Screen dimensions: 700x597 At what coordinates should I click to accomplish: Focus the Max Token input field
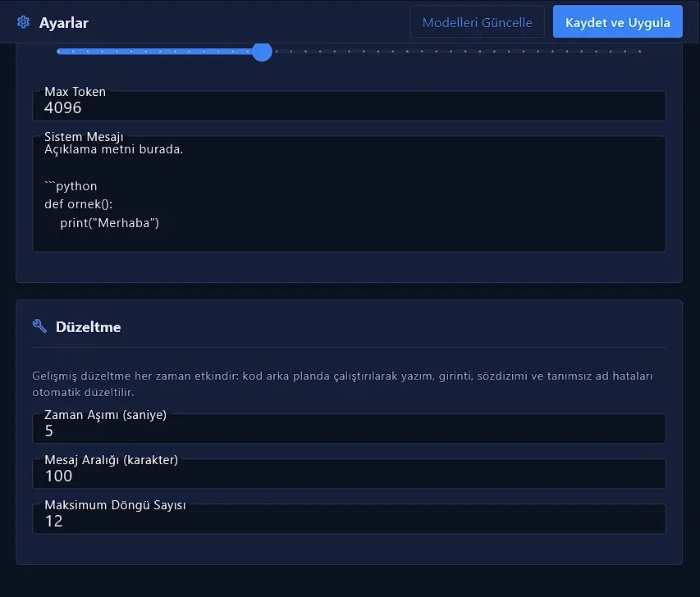tap(349, 106)
